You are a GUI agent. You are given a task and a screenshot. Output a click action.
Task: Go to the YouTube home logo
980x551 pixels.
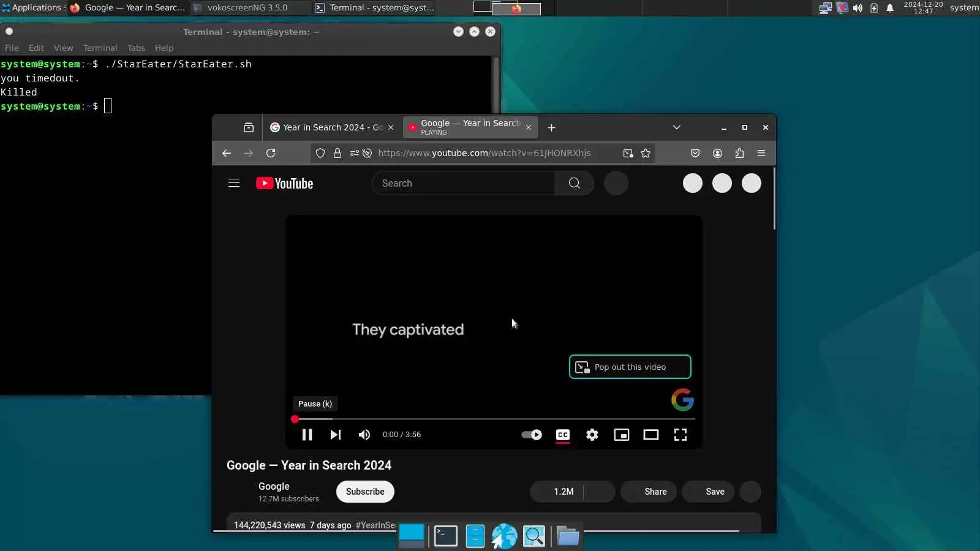[284, 183]
